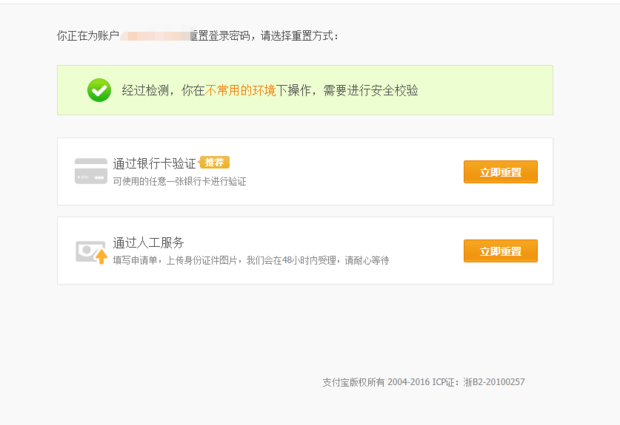Click the 2004-2016 years in footer

(x=408, y=382)
